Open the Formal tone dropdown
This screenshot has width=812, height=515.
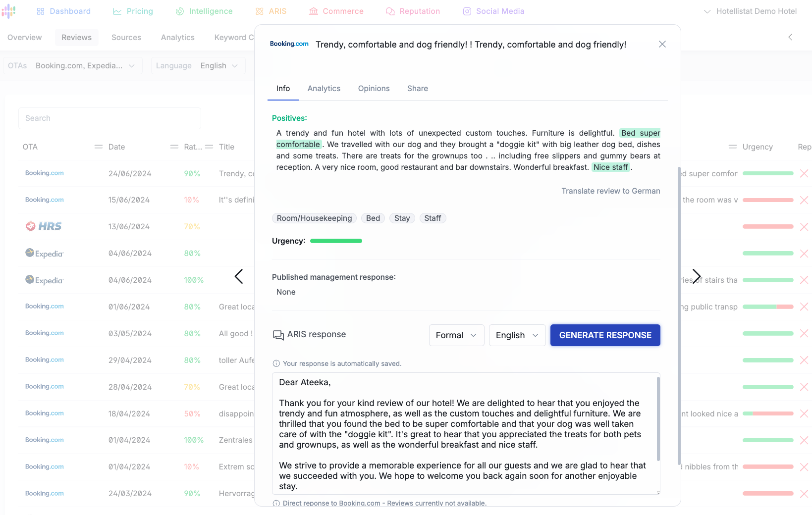(456, 335)
